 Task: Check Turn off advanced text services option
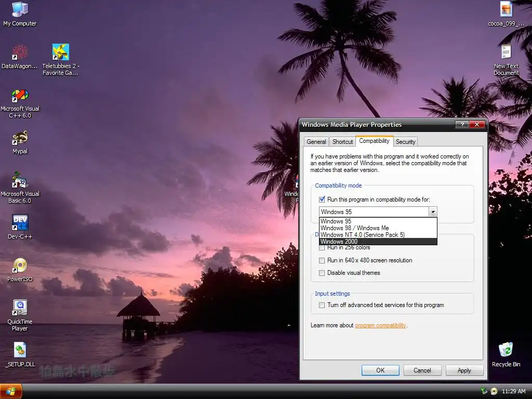coord(322,305)
